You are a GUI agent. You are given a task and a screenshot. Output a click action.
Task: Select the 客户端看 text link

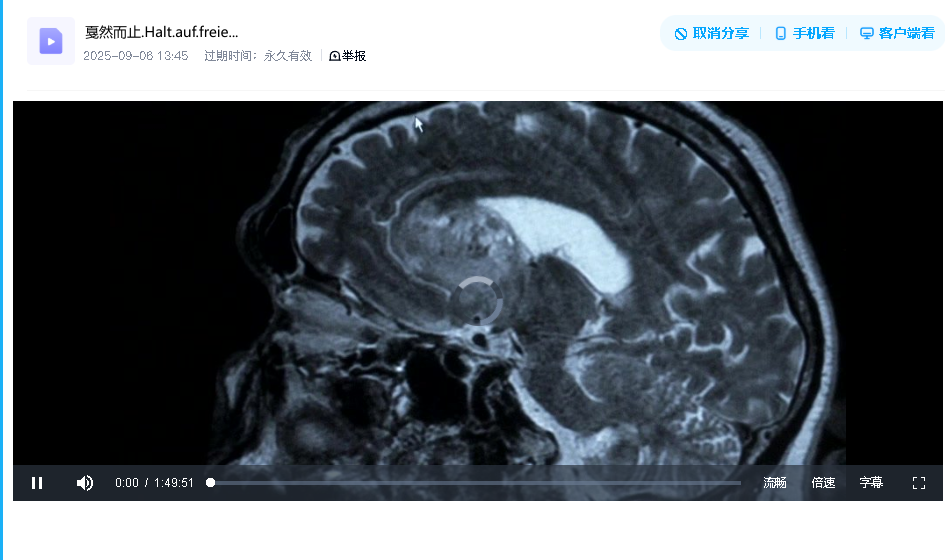point(906,34)
